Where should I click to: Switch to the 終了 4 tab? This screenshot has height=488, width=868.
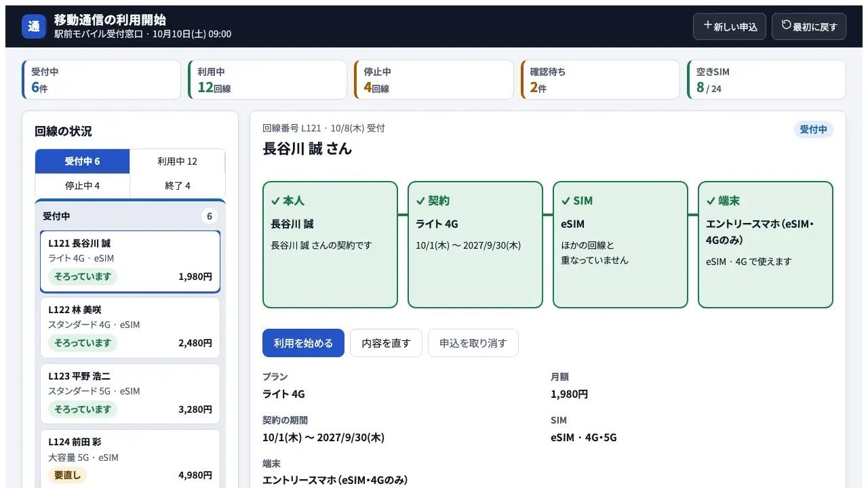point(178,186)
